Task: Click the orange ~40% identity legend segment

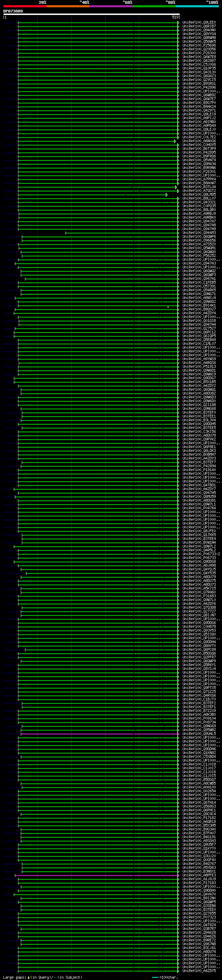Action: [x=68, y=6]
